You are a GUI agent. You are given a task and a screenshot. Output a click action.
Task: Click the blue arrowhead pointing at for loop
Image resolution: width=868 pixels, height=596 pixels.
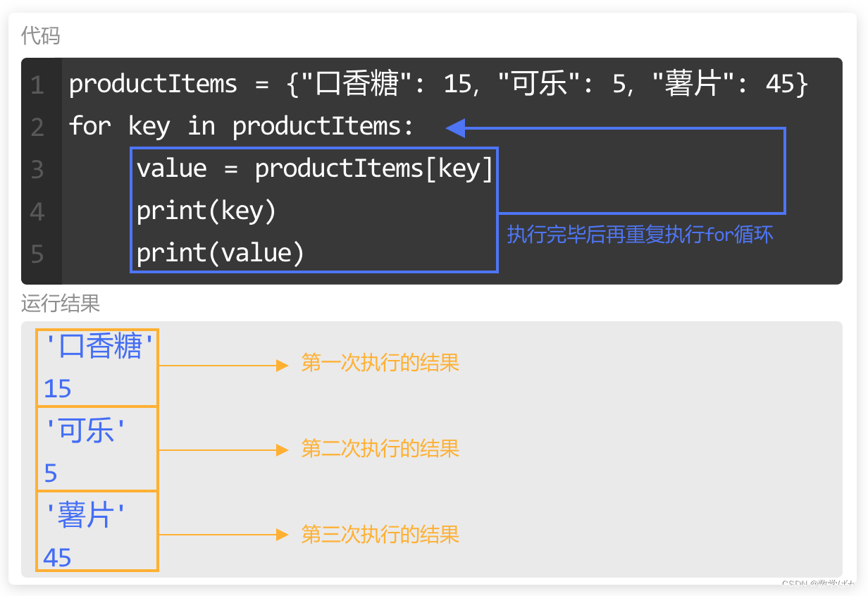click(456, 128)
